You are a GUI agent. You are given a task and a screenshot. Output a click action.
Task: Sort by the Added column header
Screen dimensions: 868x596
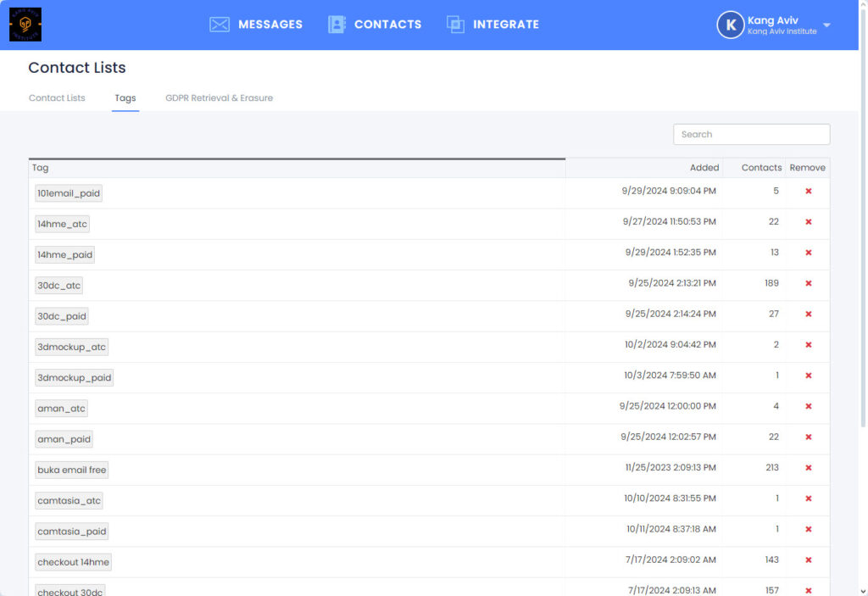tap(704, 167)
